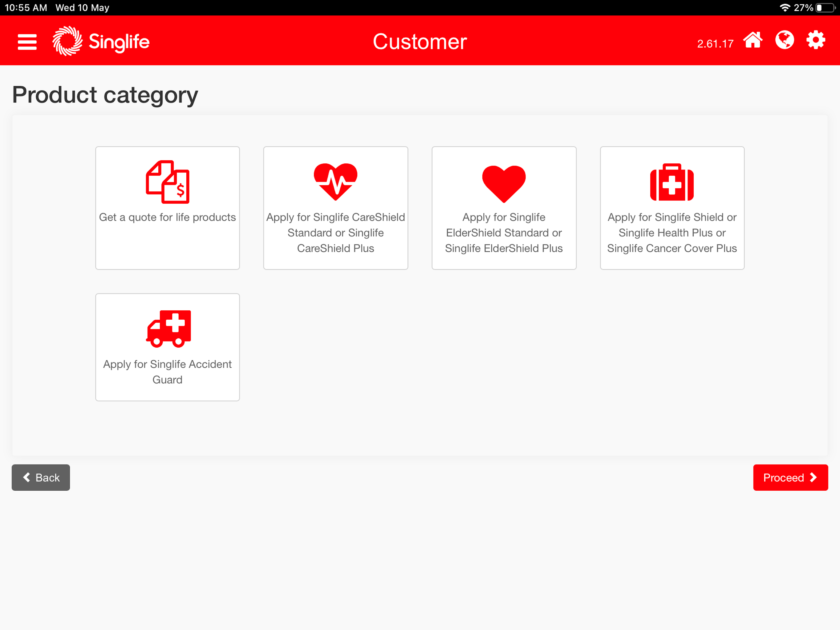Tap the battery indicator icon
840x630 pixels.
tap(825, 8)
